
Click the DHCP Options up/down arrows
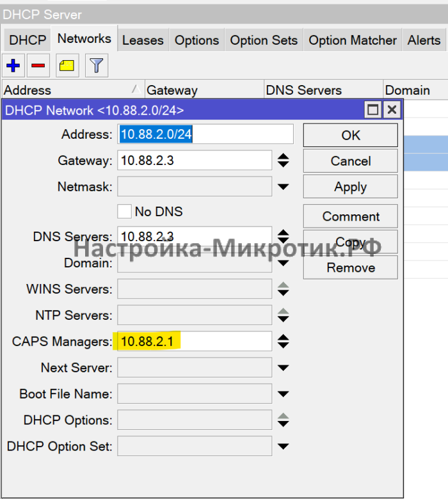(x=283, y=420)
